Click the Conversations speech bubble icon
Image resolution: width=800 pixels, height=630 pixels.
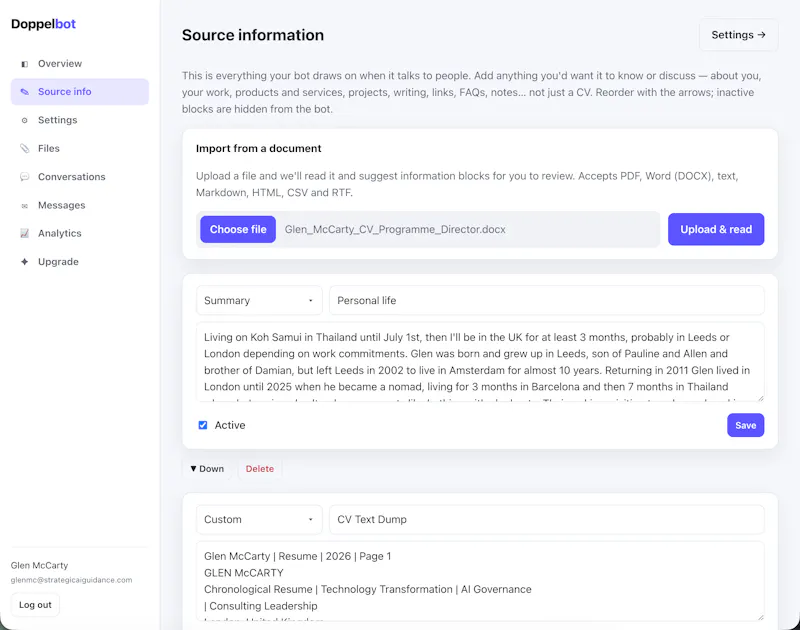24,177
